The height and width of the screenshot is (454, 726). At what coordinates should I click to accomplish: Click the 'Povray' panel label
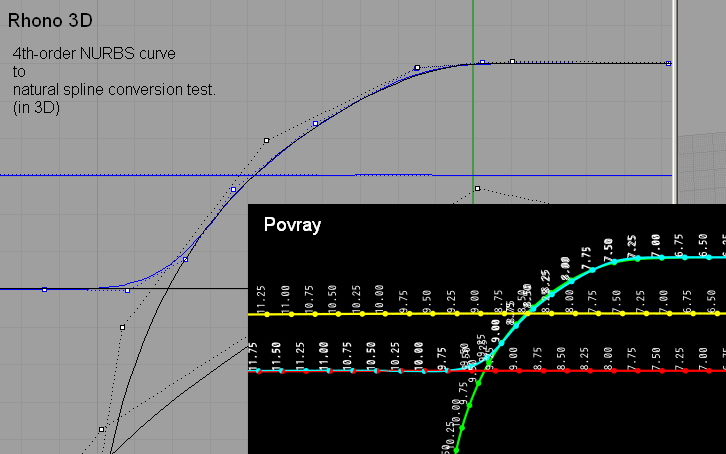(x=292, y=224)
